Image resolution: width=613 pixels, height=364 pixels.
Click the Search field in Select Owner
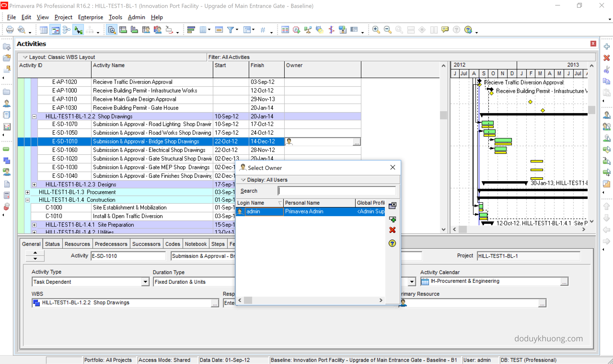pyautogui.click(x=337, y=191)
